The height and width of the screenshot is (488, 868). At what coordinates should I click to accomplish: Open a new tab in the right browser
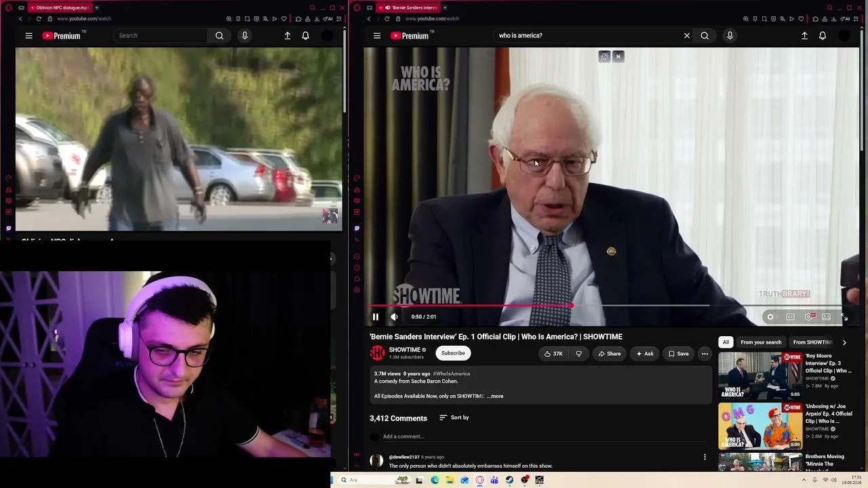pyautogui.click(x=445, y=7)
